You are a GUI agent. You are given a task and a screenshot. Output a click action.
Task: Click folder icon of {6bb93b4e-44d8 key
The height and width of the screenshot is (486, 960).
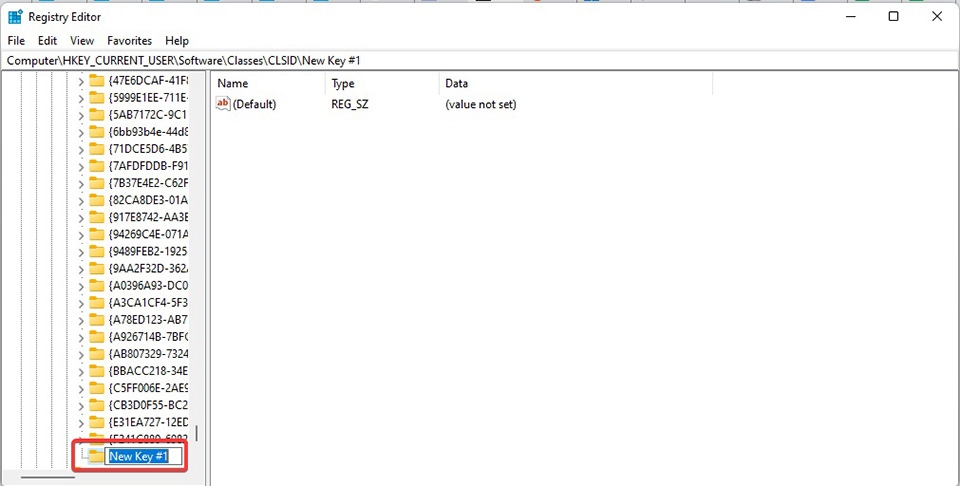96,132
